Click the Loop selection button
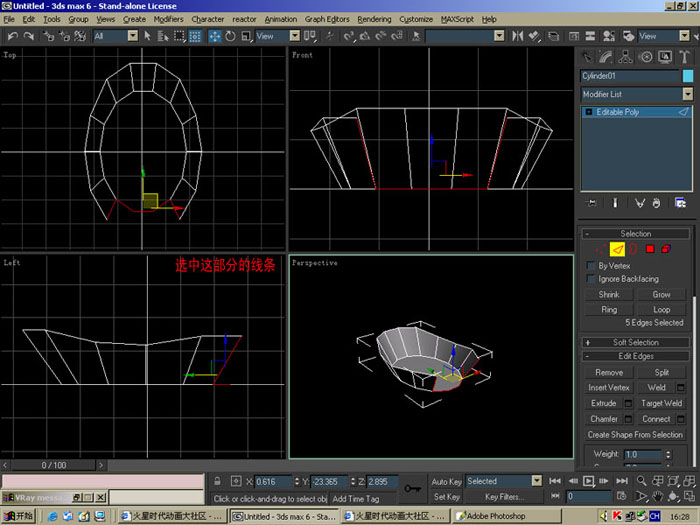Screen dimensions: 700x525 point(661,309)
